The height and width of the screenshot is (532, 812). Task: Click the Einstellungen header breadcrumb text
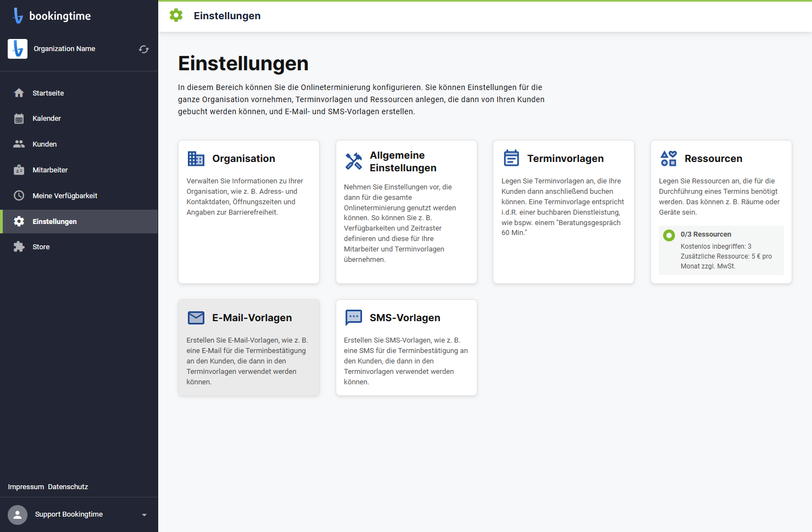point(227,16)
